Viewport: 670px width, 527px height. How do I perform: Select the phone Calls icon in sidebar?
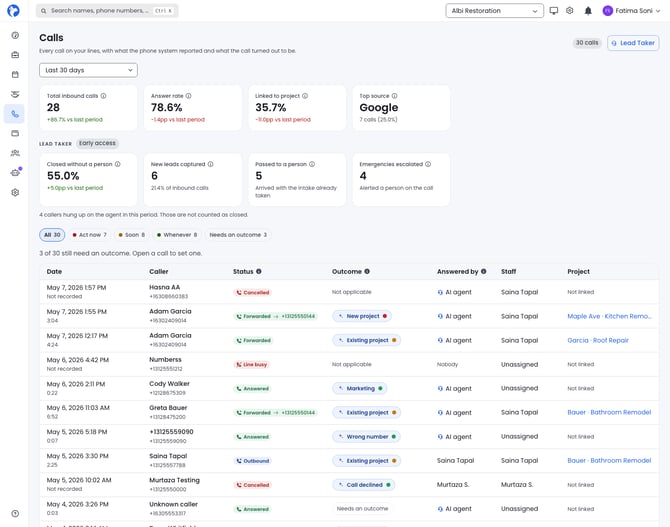(x=15, y=114)
